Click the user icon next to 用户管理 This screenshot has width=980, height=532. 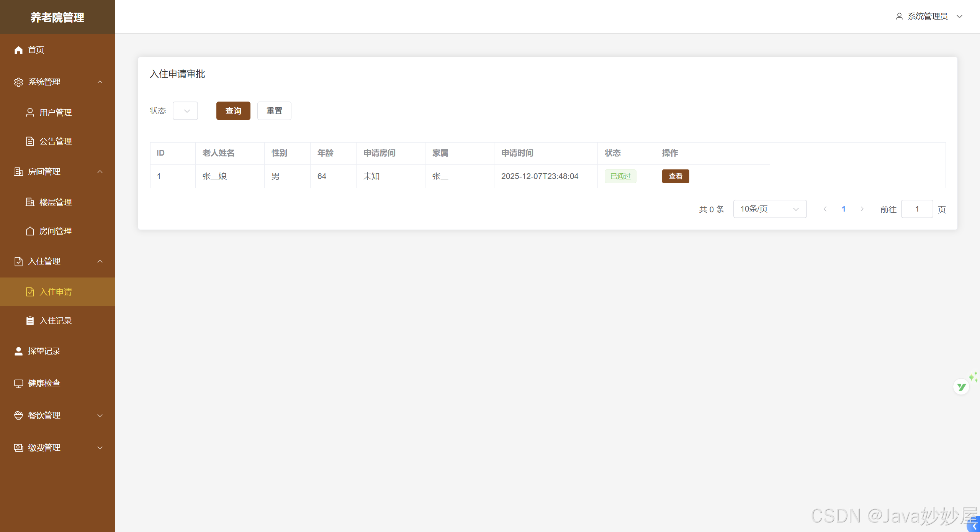pos(30,112)
